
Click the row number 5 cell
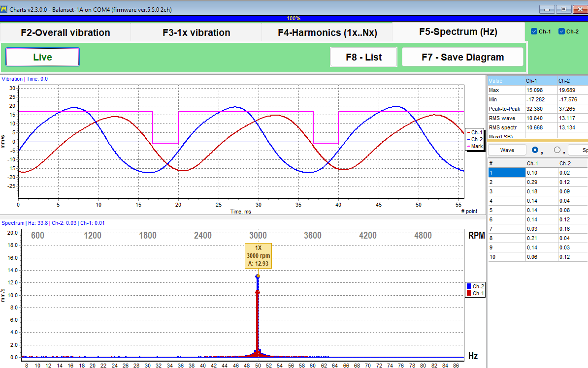(506, 210)
